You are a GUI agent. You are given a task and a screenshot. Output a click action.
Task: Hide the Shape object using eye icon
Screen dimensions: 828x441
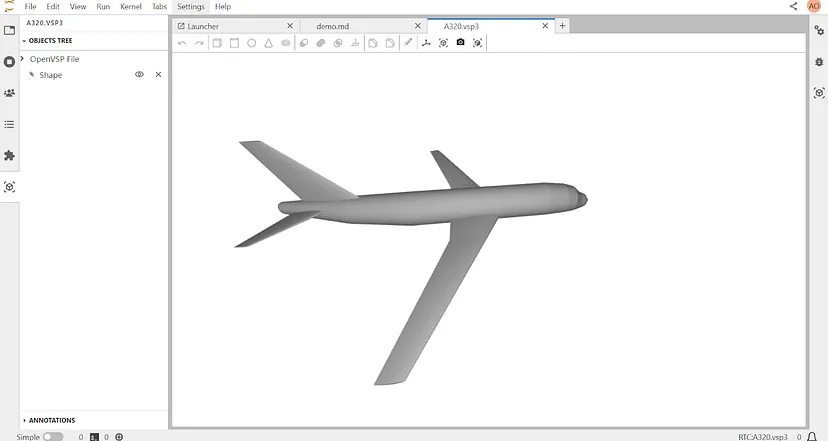click(x=139, y=75)
